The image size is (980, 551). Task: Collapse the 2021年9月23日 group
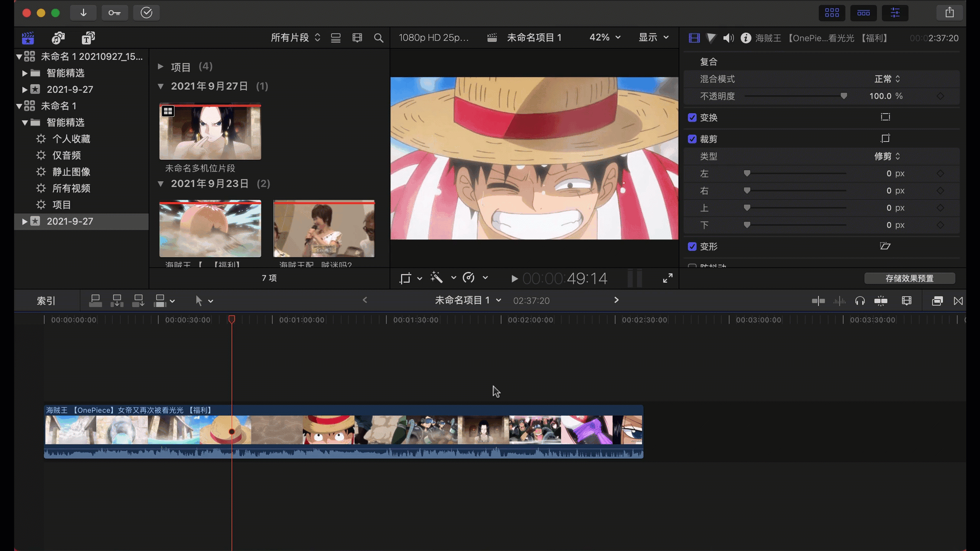point(160,184)
